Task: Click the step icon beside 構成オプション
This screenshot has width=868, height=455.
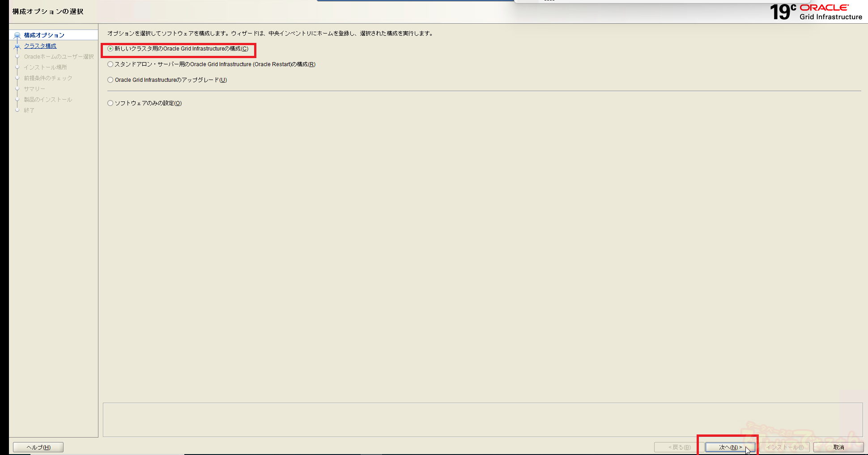Action: point(17,35)
